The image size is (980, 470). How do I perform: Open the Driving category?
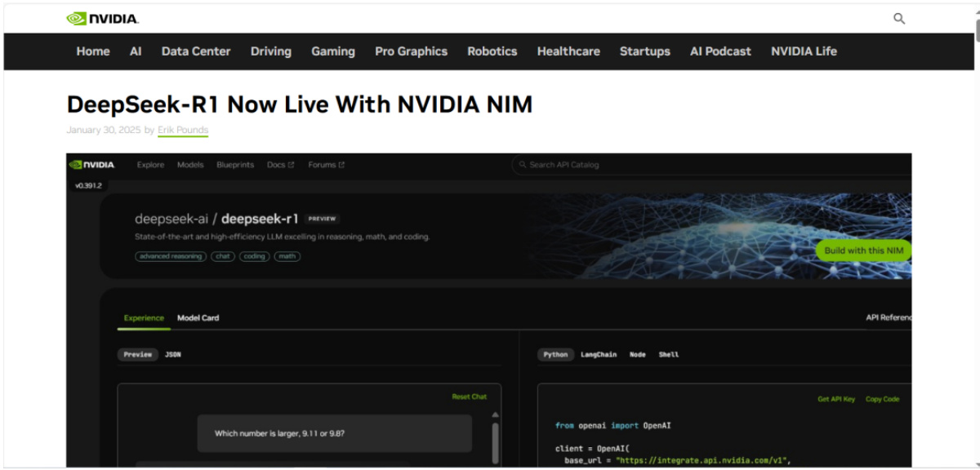click(271, 51)
